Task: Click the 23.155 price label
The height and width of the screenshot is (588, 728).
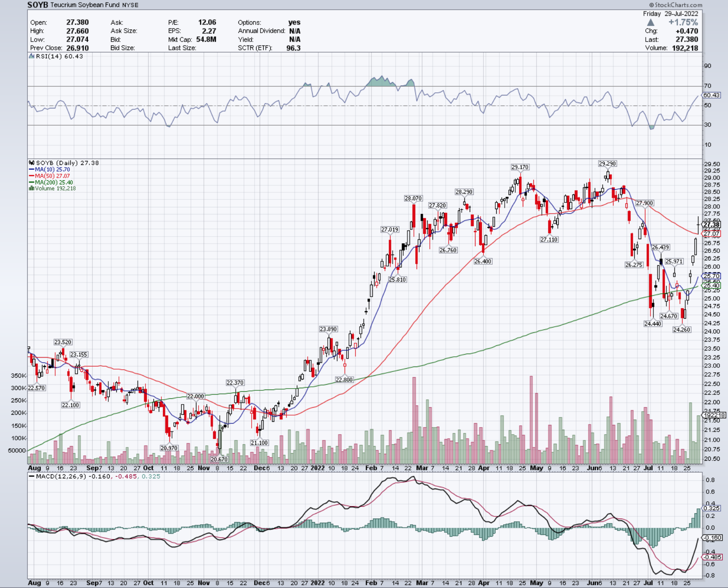Action: point(79,355)
